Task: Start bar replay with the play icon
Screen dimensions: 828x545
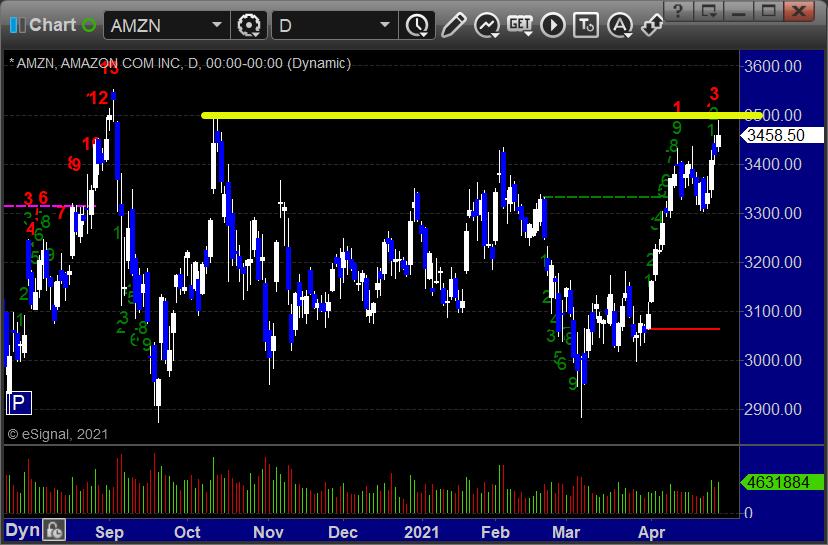Action: 553,25
